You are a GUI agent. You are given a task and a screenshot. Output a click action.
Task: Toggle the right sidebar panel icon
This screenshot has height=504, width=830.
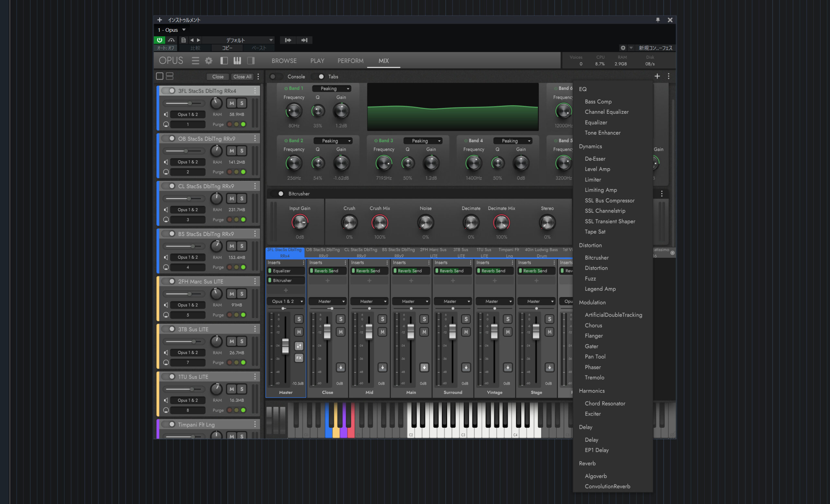click(x=251, y=61)
